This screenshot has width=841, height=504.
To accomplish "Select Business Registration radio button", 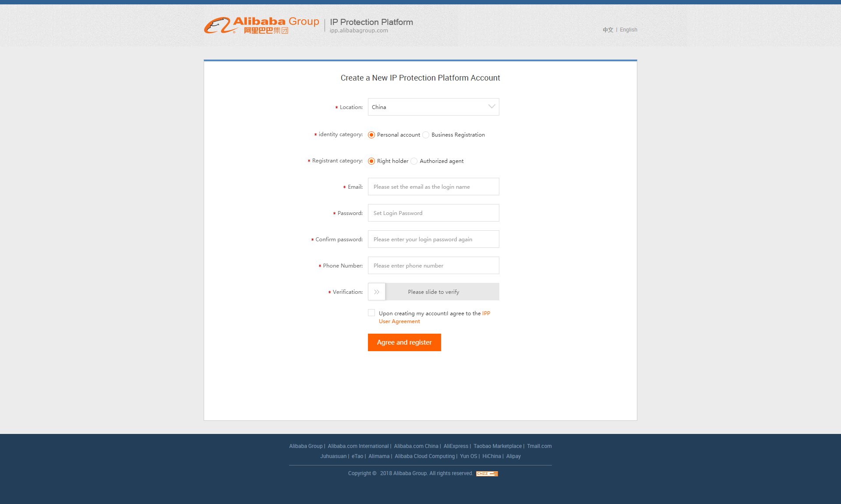I will point(427,134).
